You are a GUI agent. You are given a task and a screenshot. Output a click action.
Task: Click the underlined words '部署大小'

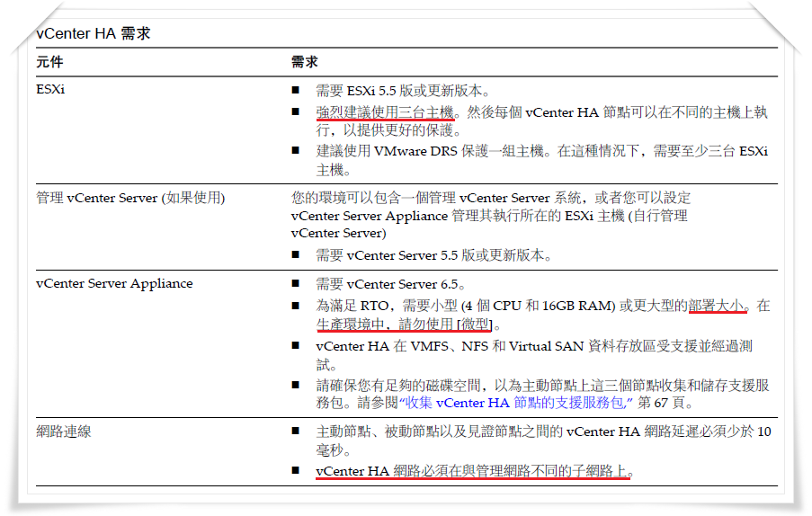coord(716,306)
